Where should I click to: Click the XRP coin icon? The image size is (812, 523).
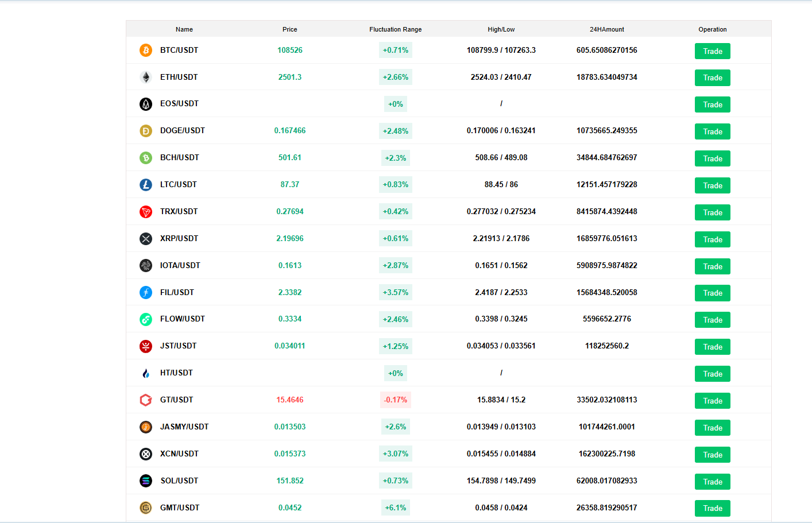coord(146,239)
